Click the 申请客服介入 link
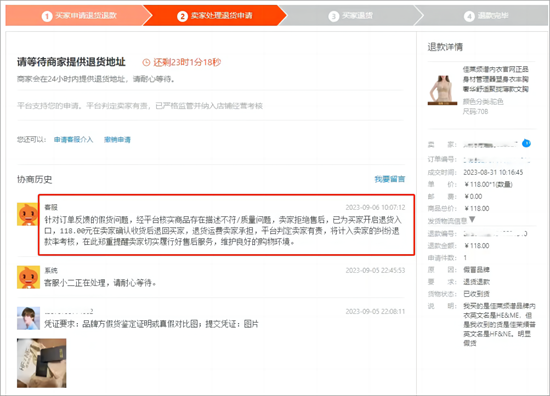Screen dimensions: 550x396 coord(73,140)
